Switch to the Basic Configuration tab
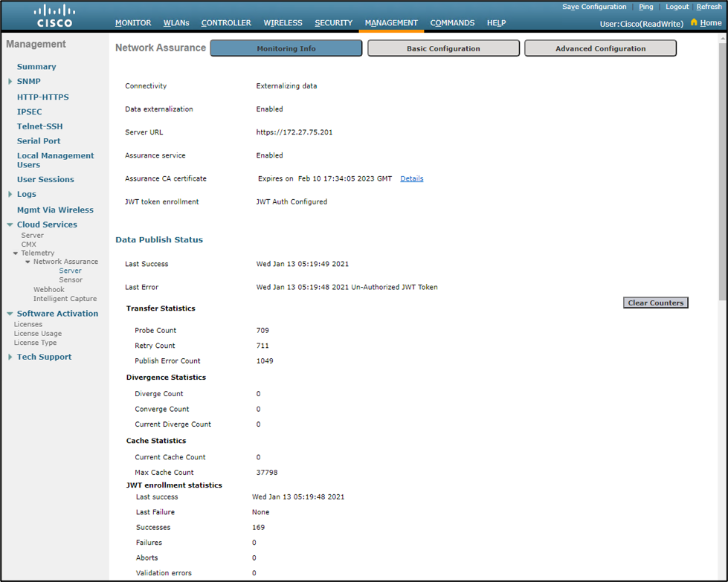Viewport: 728px width, 582px height. (x=443, y=48)
